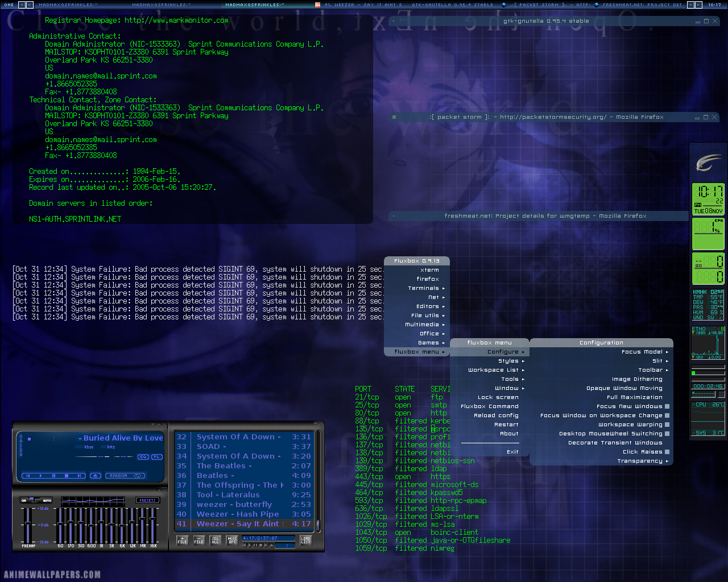Launch firefox from Fluxbox menu
Viewport: 728px width, 582px height.
click(x=417, y=279)
